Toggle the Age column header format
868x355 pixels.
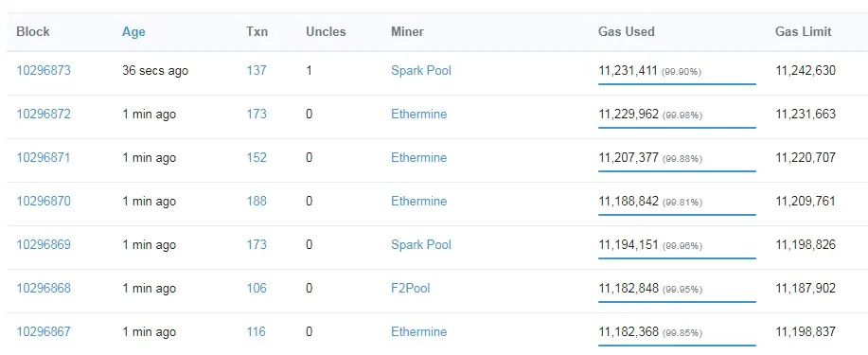(133, 31)
